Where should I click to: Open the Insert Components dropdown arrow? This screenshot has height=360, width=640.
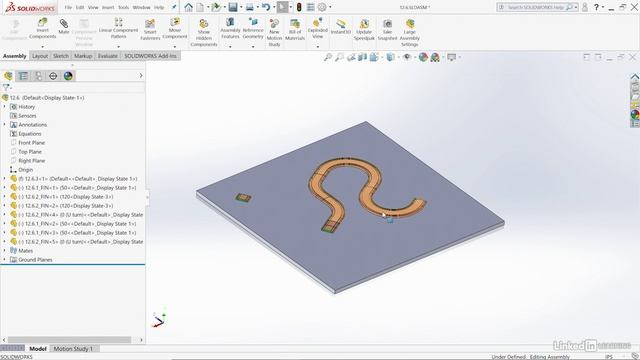42,47
